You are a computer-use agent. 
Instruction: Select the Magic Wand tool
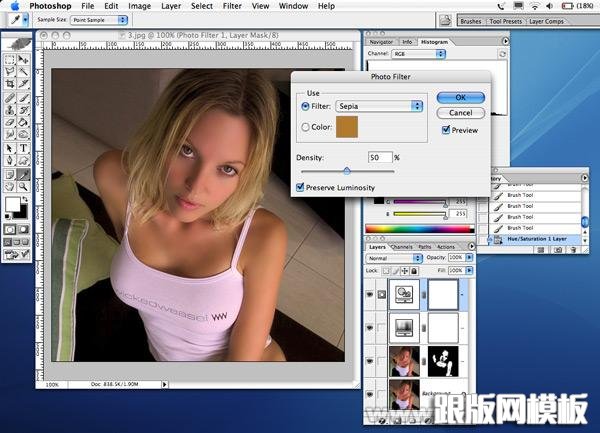(23, 72)
